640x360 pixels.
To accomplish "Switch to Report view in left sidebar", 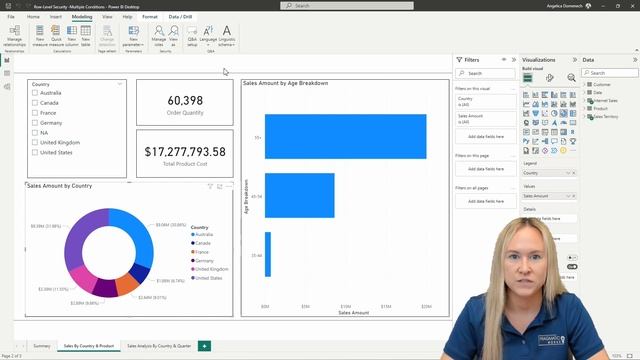I will click(7, 60).
